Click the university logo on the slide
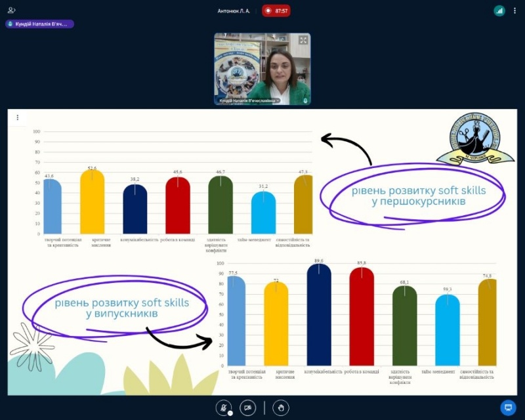Screen dimensions: 525x420 (476, 140)
